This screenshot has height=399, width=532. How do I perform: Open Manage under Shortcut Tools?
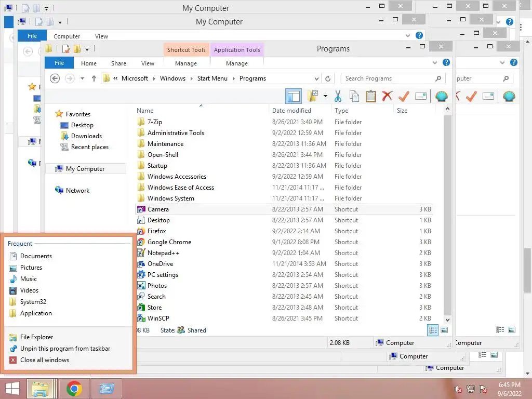pos(186,63)
